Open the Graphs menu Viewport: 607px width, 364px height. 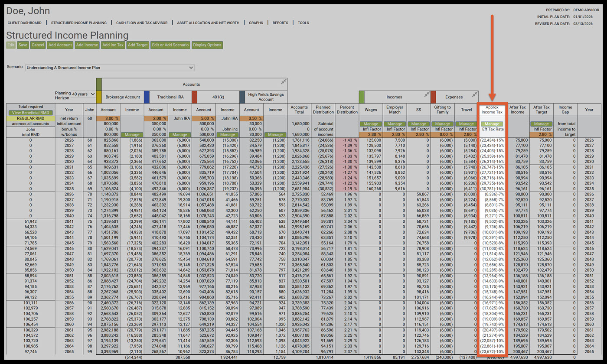[x=256, y=23]
